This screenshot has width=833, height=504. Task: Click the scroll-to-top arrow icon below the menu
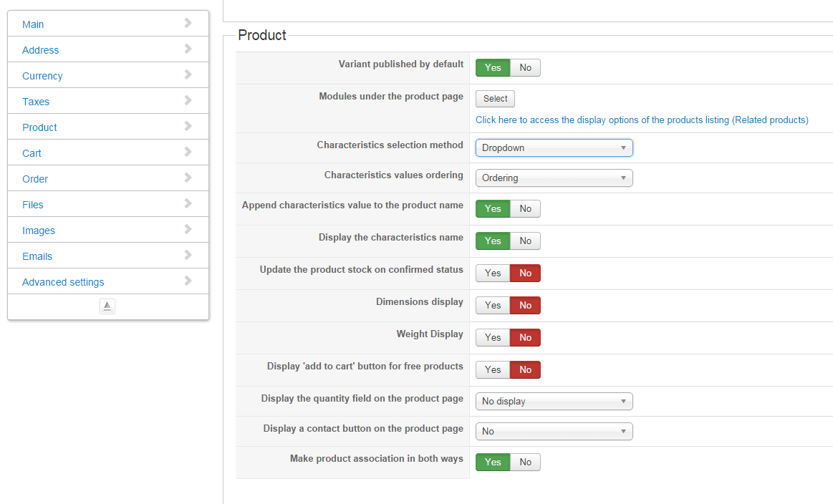point(107,306)
